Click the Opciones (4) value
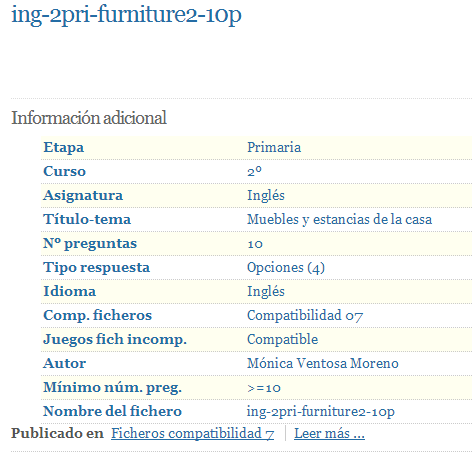Image resolution: width=472 pixels, height=457 pixels. click(286, 267)
